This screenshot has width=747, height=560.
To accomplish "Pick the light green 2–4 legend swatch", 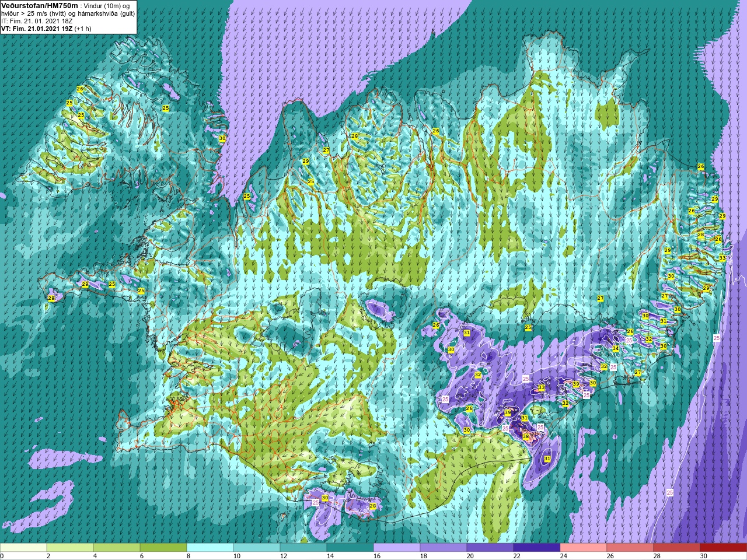I will point(70,548).
